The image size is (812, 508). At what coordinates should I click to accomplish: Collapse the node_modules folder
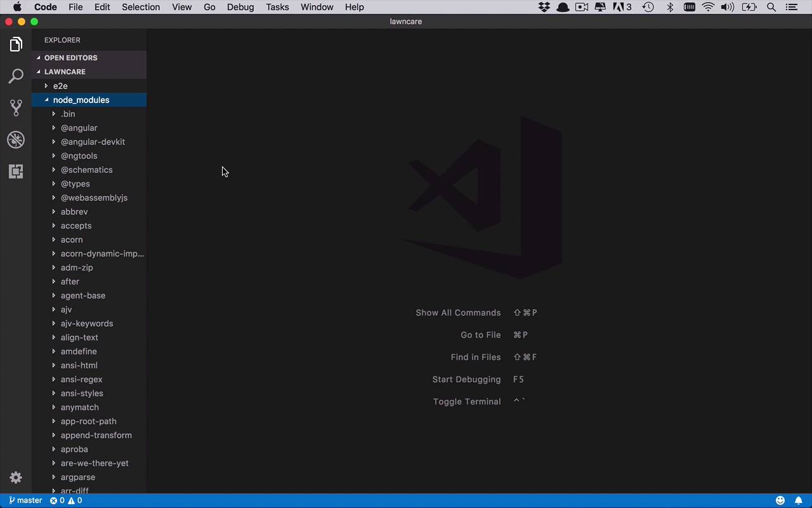click(x=81, y=100)
